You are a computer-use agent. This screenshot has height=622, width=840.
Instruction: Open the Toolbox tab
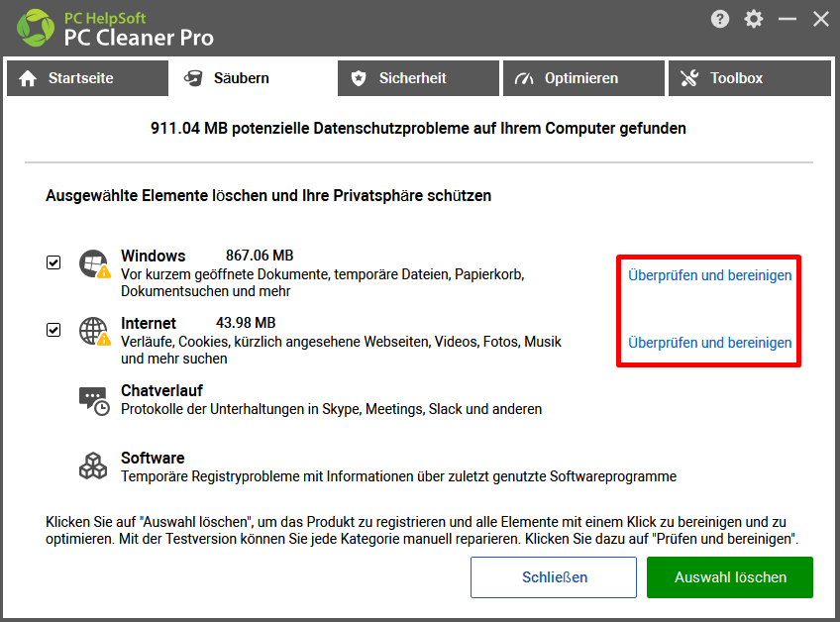(750, 78)
